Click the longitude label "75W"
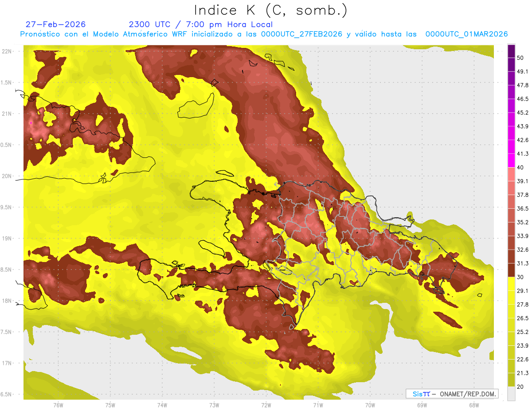 (110, 405)
